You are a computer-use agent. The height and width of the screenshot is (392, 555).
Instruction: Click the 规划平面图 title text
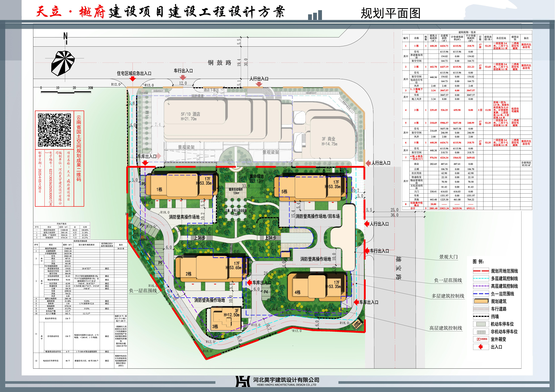tap(390, 13)
